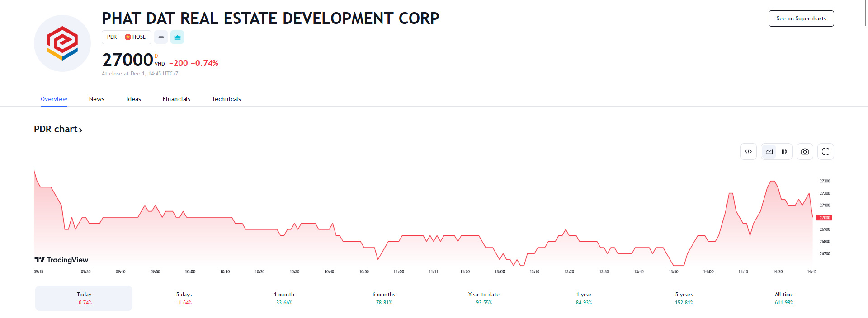Select the 5 days range
Image resolution: width=868 pixels, height=318 pixels.
pos(184,298)
